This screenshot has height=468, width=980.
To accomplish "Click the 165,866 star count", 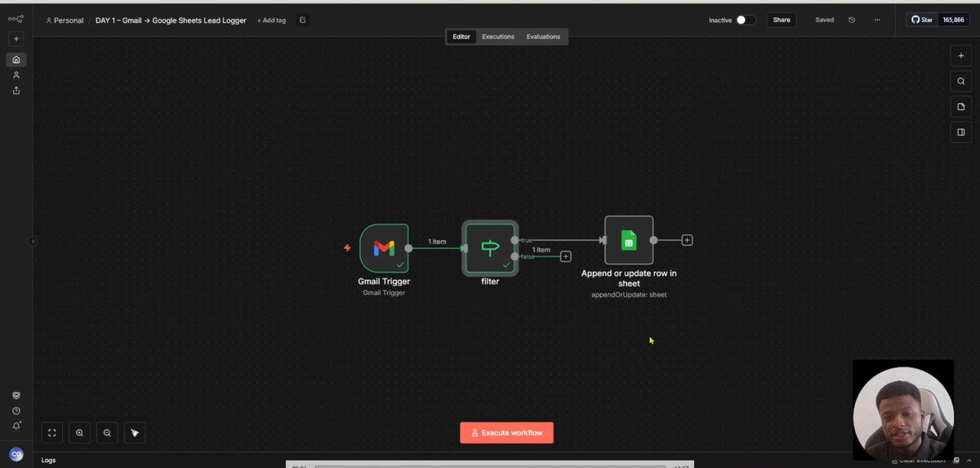I will click(x=953, y=20).
